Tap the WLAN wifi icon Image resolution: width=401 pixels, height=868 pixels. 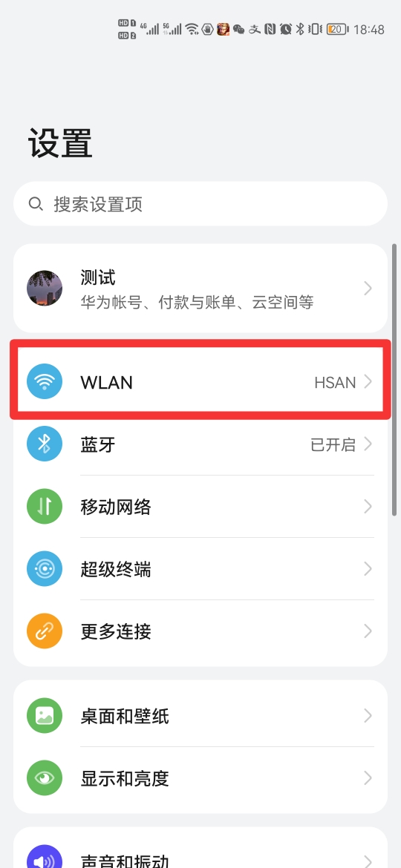click(45, 381)
